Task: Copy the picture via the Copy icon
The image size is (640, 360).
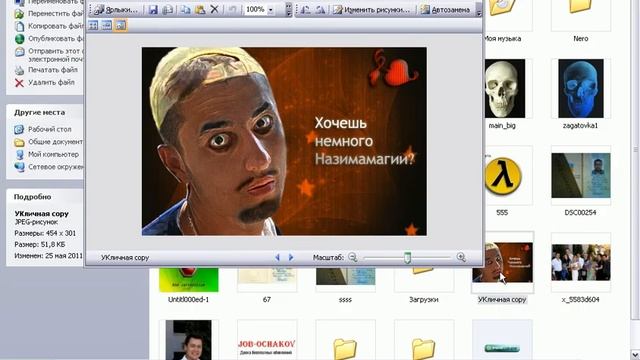Action: [x=186, y=9]
